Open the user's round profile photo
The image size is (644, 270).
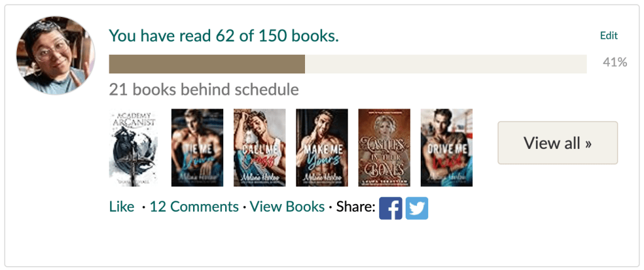[x=56, y=56]
